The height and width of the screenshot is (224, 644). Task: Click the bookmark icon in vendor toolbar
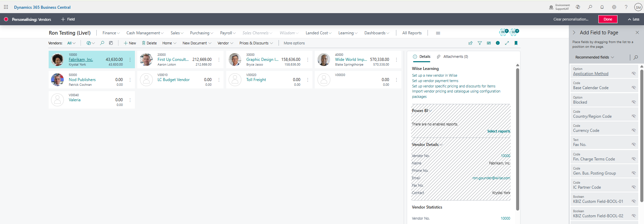[516, 43]
